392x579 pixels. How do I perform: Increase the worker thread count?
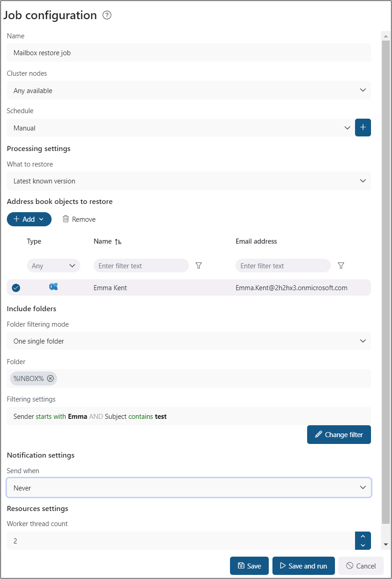[363, 537]
